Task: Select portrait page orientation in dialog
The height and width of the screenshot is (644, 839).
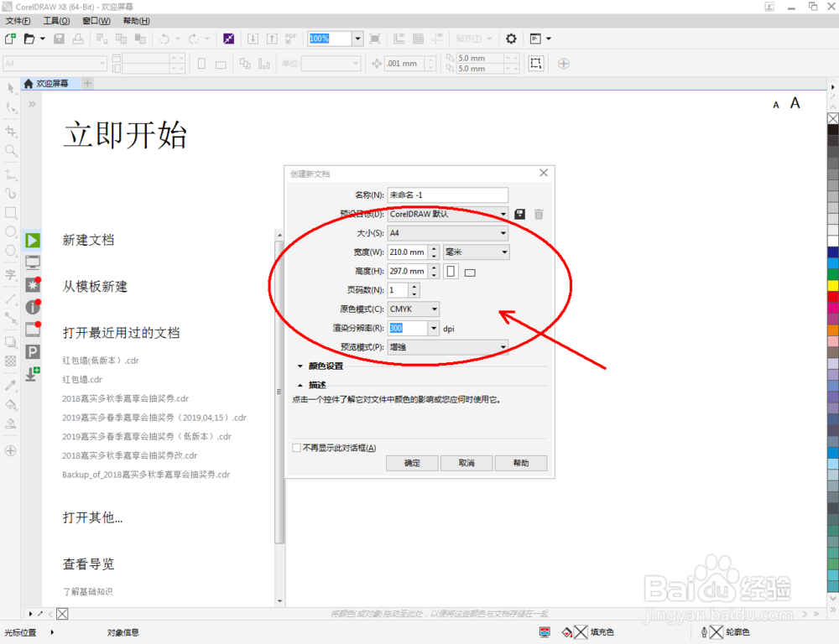Action: [x=451, y=271]
